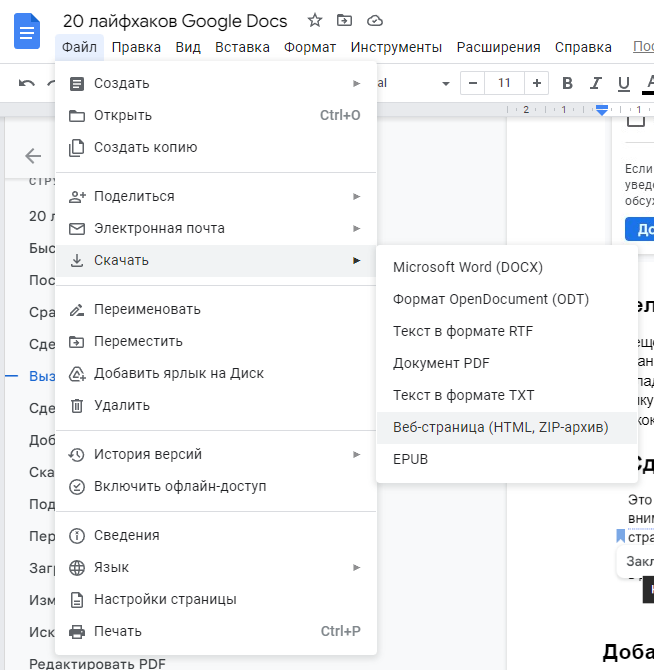The height and width of the screenshot is (670, 654).
Task: Click the left indent marker on the ruler
Action: tap(602, 110)
